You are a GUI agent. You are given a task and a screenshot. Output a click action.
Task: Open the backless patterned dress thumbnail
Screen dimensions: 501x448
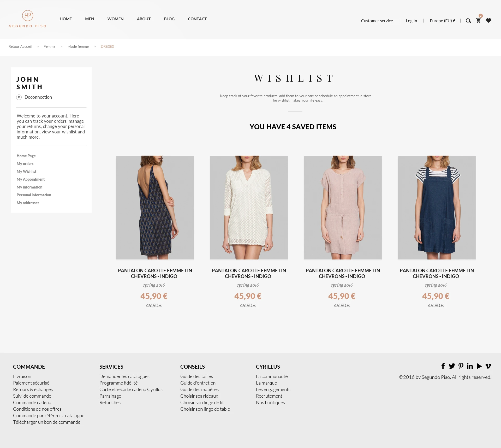155,208
